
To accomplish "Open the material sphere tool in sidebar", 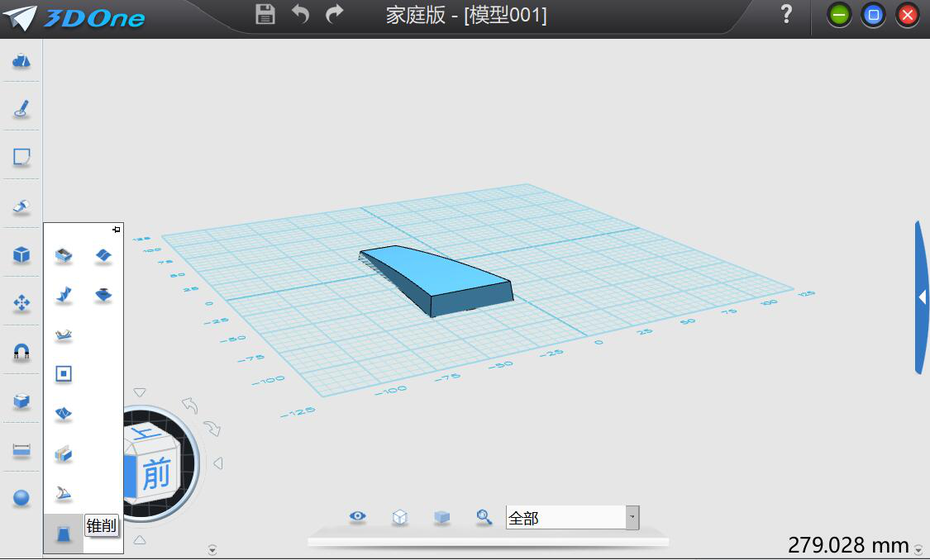I will click(x=21, y=498).
